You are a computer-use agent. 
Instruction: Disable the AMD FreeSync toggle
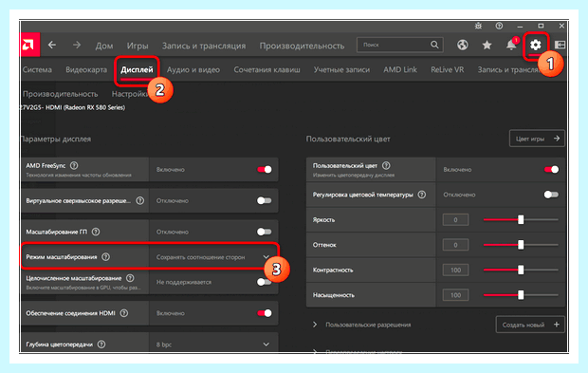[265, 170]
